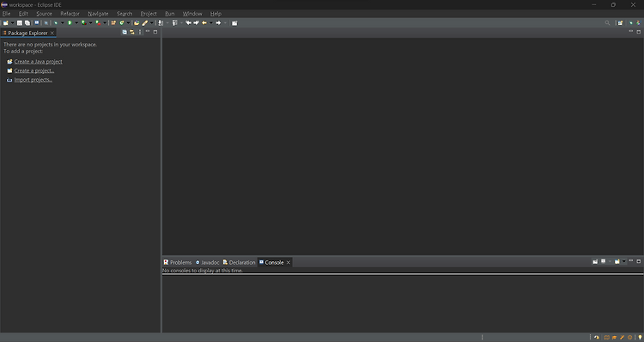
Task: Switch to the Problems tab
Action: [178, 262]
